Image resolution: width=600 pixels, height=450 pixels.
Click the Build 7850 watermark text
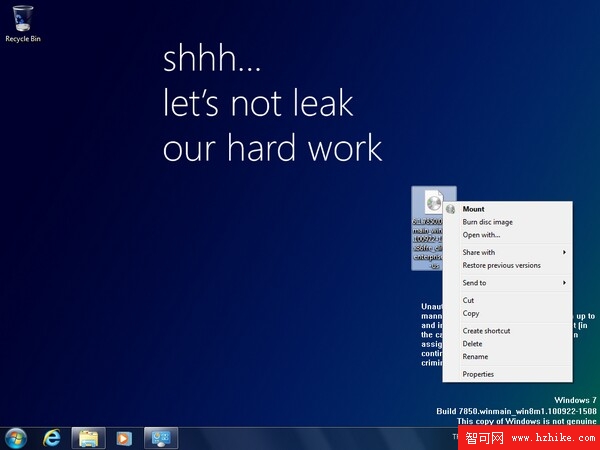point(516,411)
